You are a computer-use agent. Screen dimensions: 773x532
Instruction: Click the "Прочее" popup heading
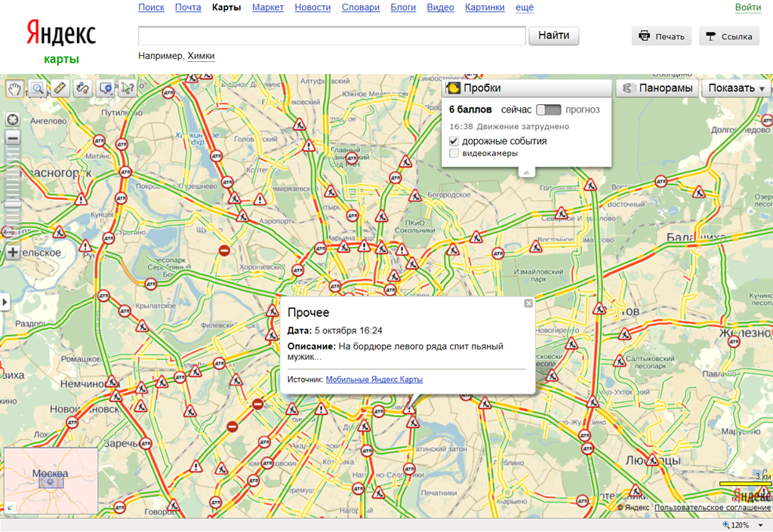[309, 312]
